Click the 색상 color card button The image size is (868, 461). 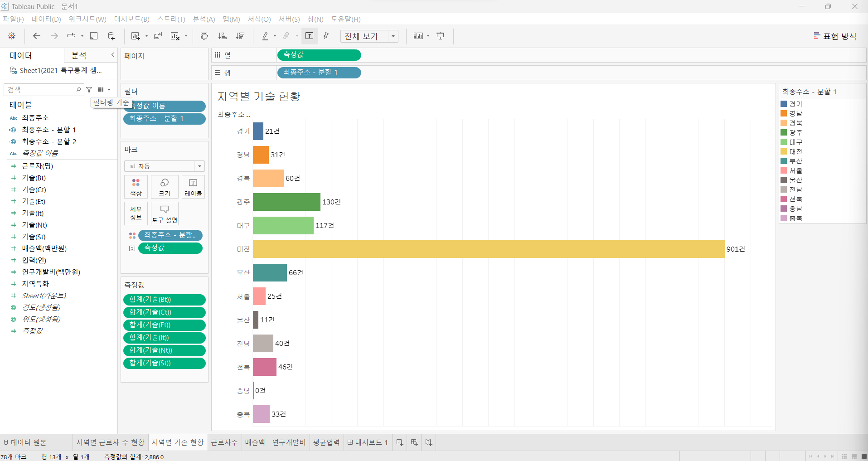click(x=136, y=187)
